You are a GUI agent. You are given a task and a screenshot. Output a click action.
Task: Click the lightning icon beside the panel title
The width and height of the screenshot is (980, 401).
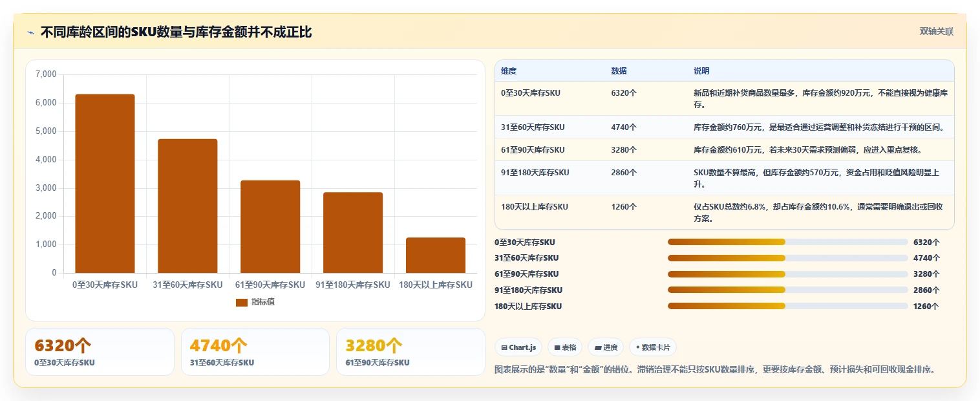point(30,32)
